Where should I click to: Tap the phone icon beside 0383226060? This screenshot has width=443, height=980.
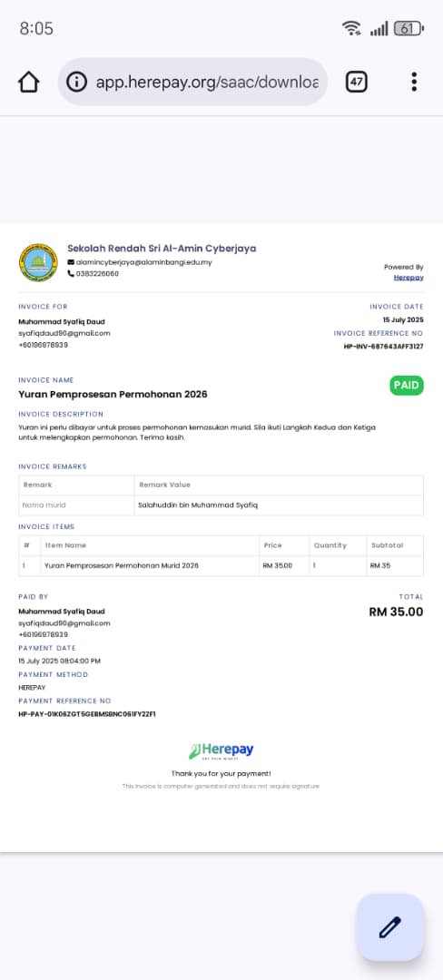coord(71,274)
